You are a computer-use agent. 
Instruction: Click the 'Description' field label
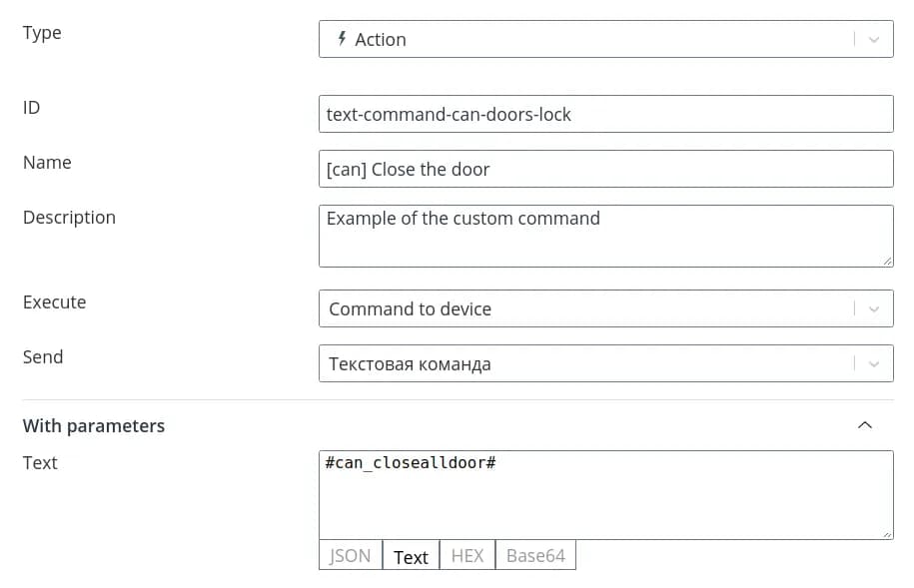click(x=69, y=218)
